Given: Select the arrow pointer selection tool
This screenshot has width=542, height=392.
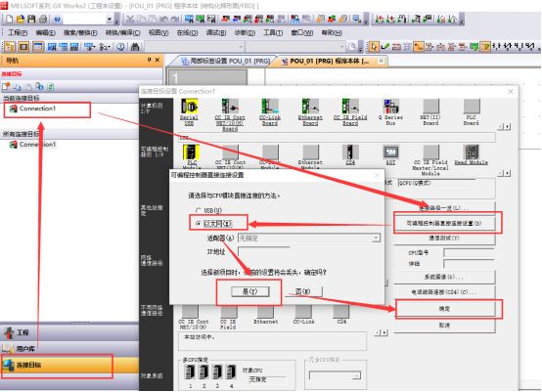Looking at the screenshot, I should point(374,47).
